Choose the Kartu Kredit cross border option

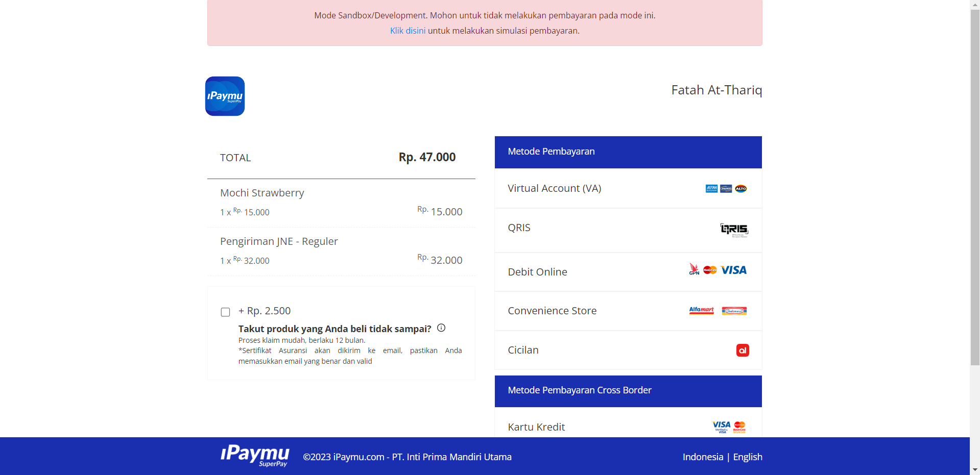tap(536, 427)
